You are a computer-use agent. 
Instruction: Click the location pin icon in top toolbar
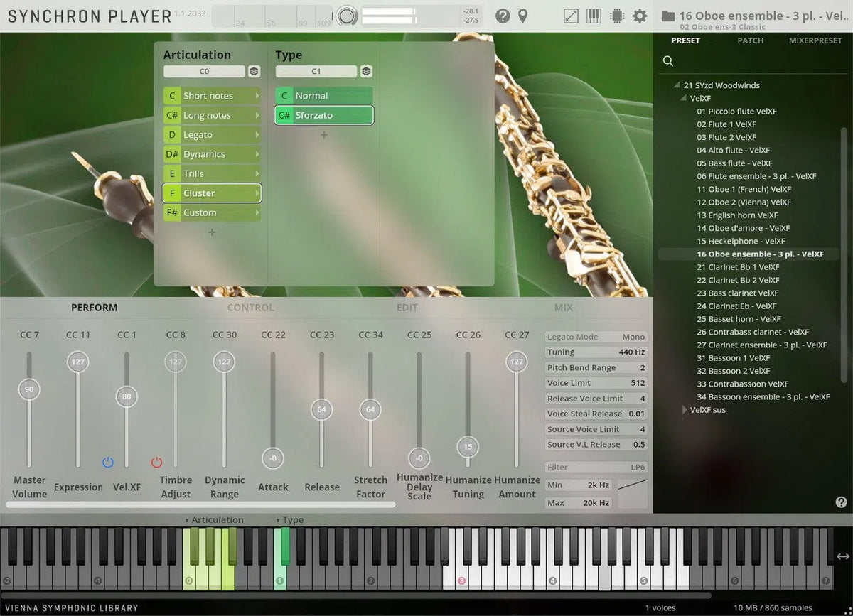click(x=523, y=16)
